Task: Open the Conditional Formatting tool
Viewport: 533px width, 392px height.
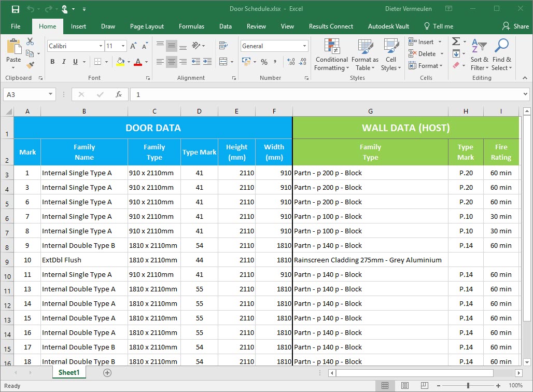Action: coord(331,54)
